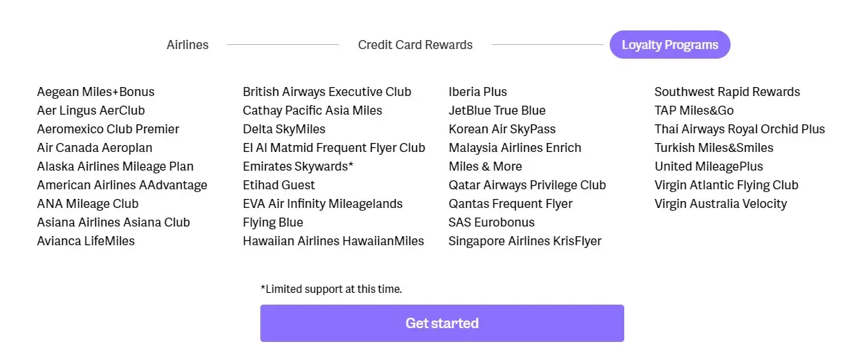Click Iberia Plus entry

pos(477,92)
